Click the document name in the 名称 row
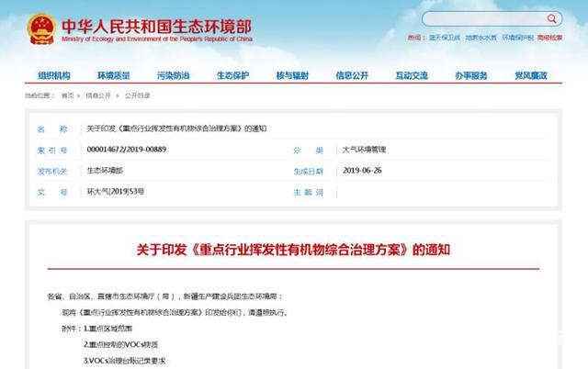 [x=176, y=129]
